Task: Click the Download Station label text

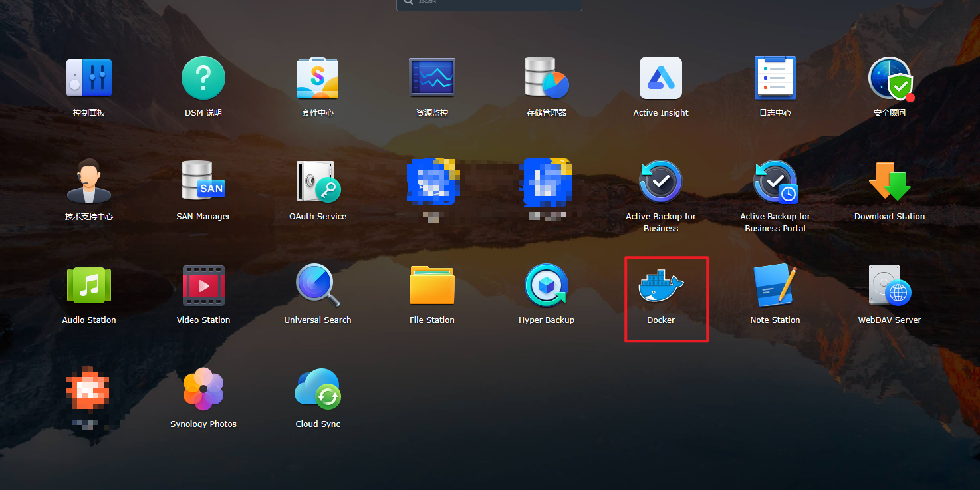Action: [890, 217]
